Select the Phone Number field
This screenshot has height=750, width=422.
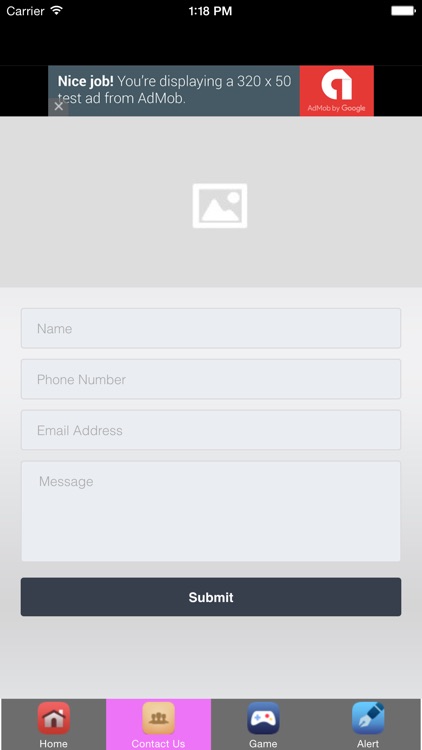click(211, 379)
